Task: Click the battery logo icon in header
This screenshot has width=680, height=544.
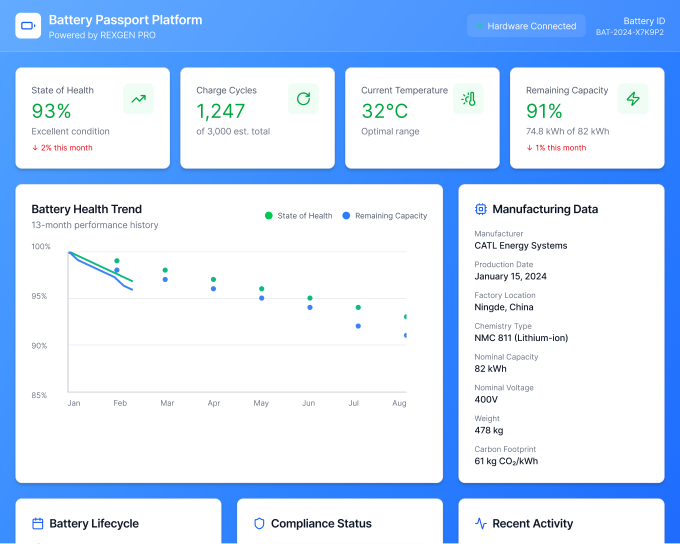Action: coord(28,26)
